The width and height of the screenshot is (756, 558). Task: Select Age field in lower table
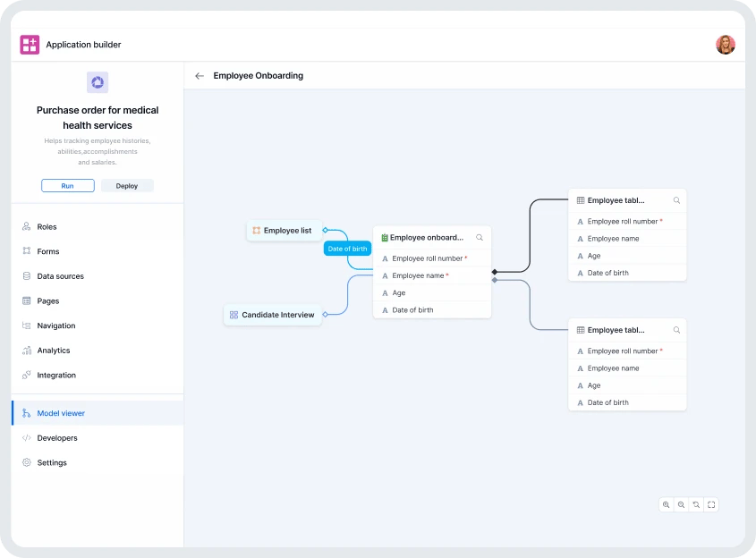(x=627, y=385)
